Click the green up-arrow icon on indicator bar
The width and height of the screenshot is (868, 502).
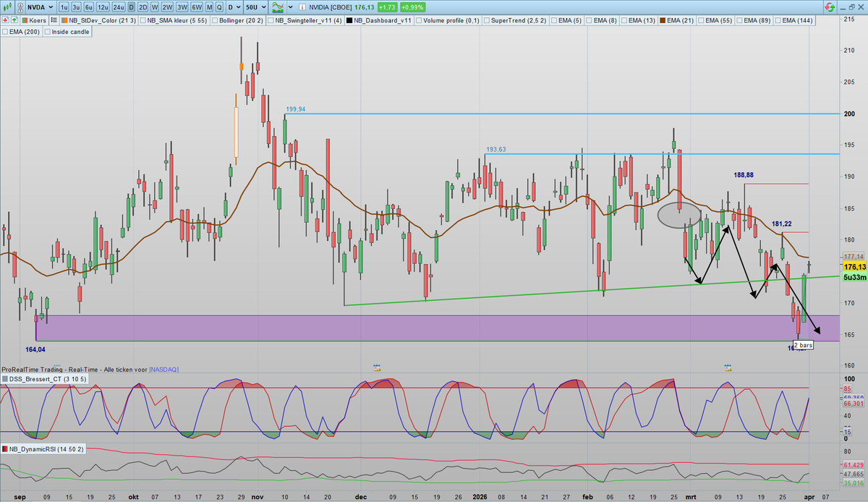[x=14, y=20]
